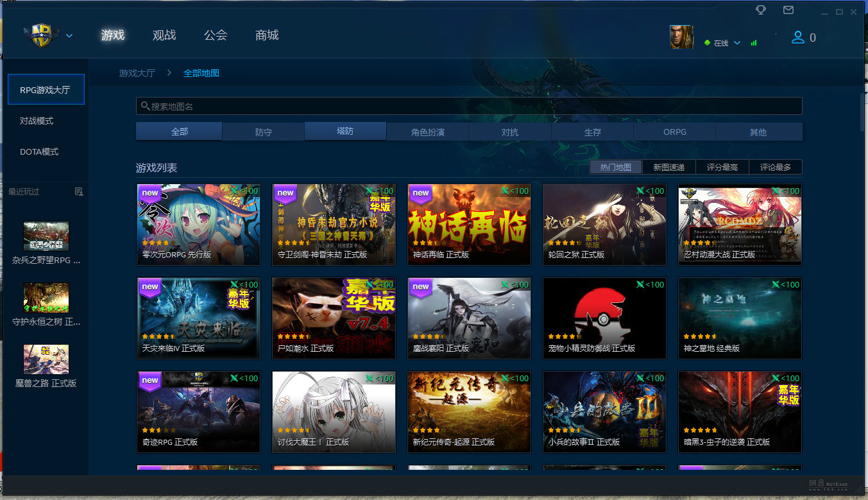Return to 游戏大厅 via the breadcrumb link
Screen dimensions: 868x500
coord(137,73)
